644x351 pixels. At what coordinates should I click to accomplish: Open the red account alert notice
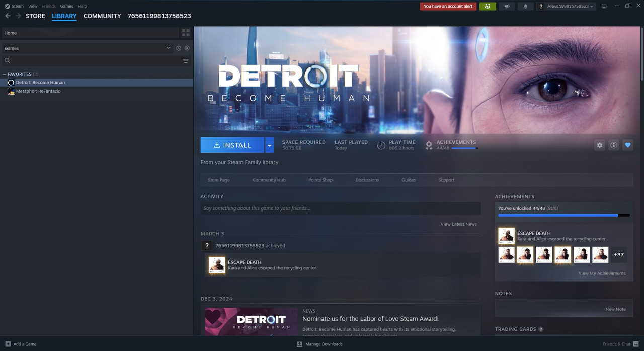pyautogui.click(x=448, y=6)
